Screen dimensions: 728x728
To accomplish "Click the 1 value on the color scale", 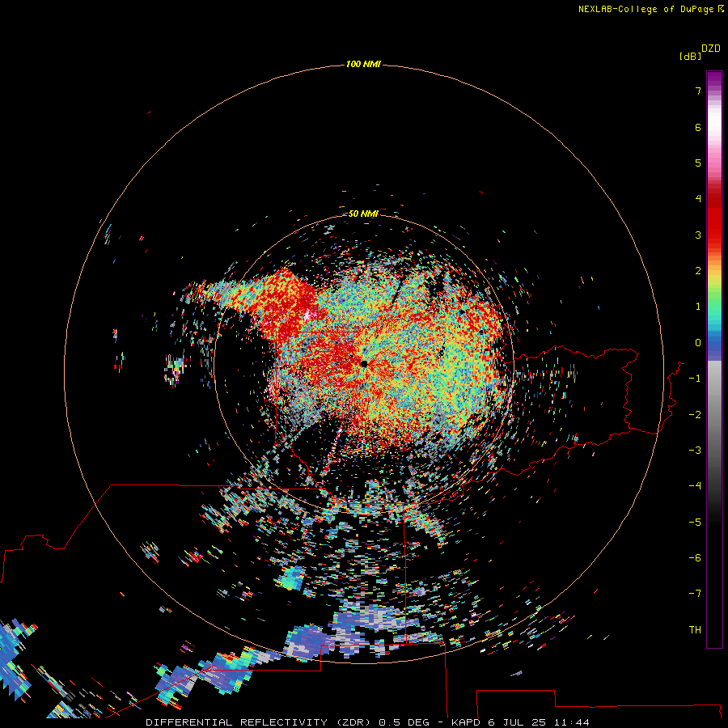I will pos(698,307).
